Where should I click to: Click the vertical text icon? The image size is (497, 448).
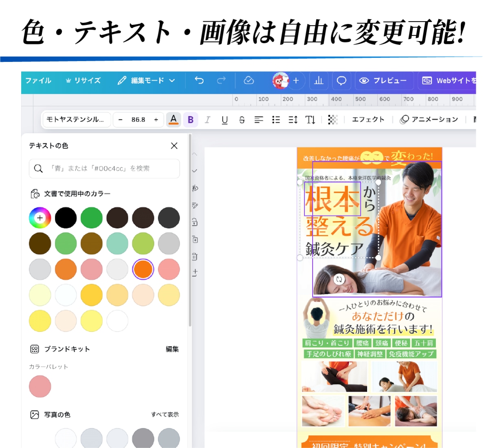310,119
